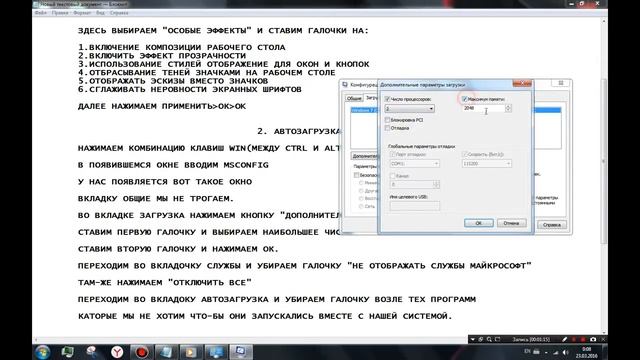640x360 pixels.
Task: Open the red screen recorder taskbar icon
Action: coord(142,352)
